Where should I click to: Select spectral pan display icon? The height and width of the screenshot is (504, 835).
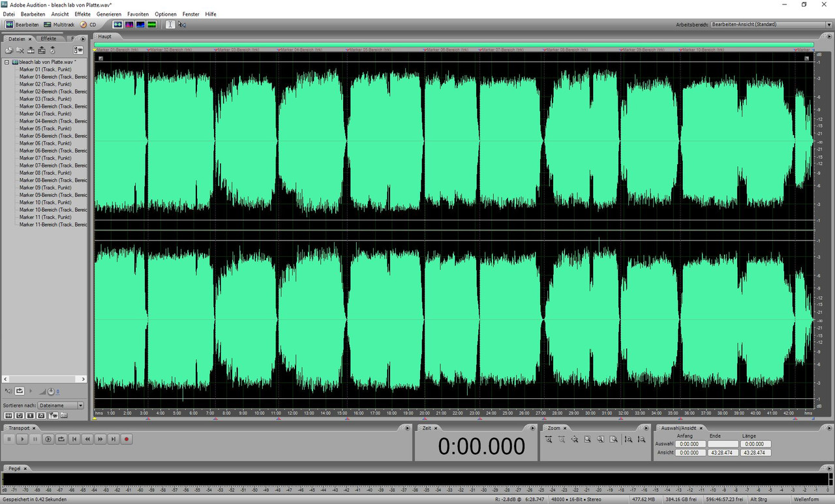tap(141, 24)
